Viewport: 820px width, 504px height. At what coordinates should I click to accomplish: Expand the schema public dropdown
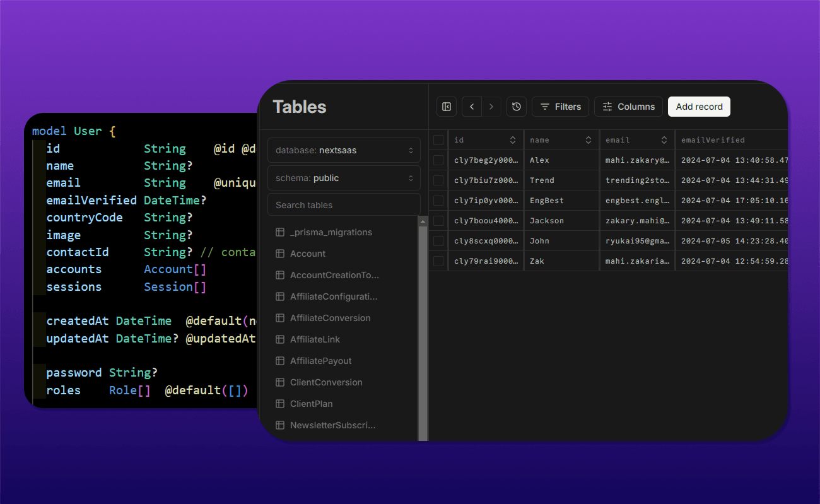click(344, 178)
